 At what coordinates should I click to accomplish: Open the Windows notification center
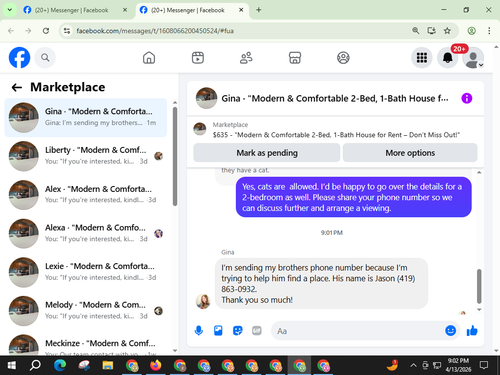tap(484, 366)
